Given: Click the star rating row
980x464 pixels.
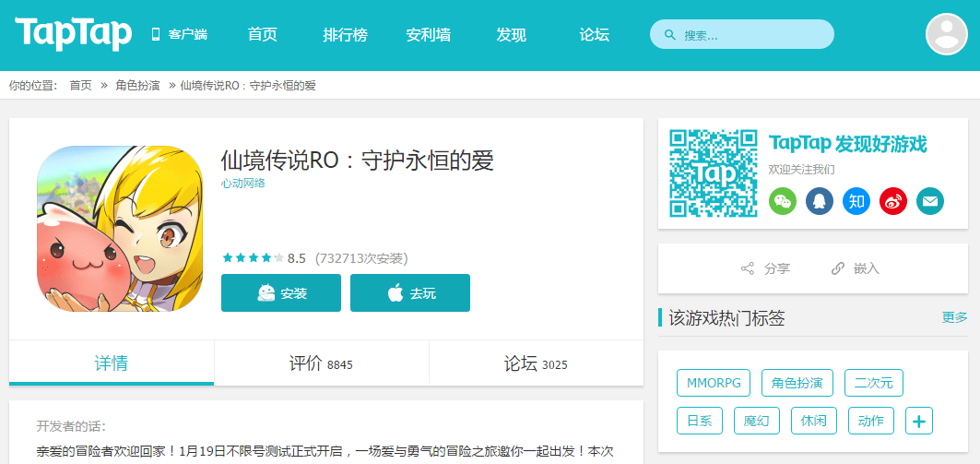Looking at the screenshot, I should pos(254,257).
